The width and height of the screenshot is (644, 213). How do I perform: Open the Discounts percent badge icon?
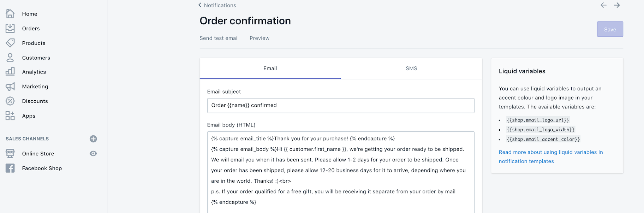(x=10, y=101)
